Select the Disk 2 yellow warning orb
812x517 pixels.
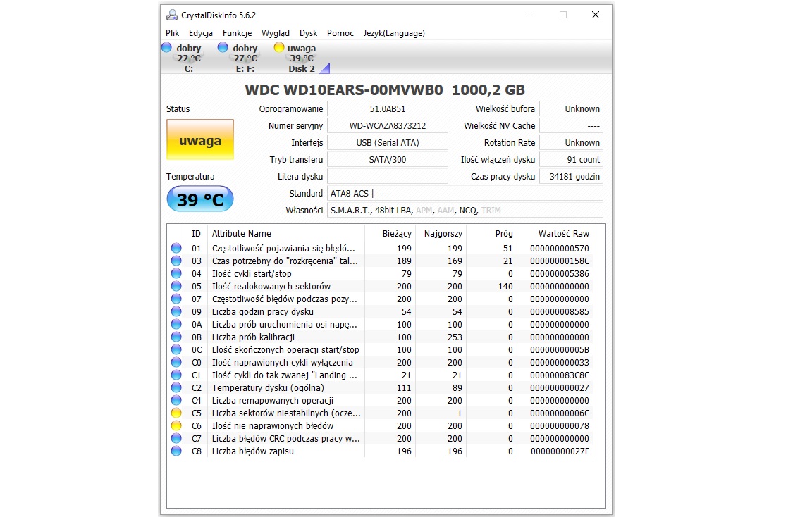(279, 48)
